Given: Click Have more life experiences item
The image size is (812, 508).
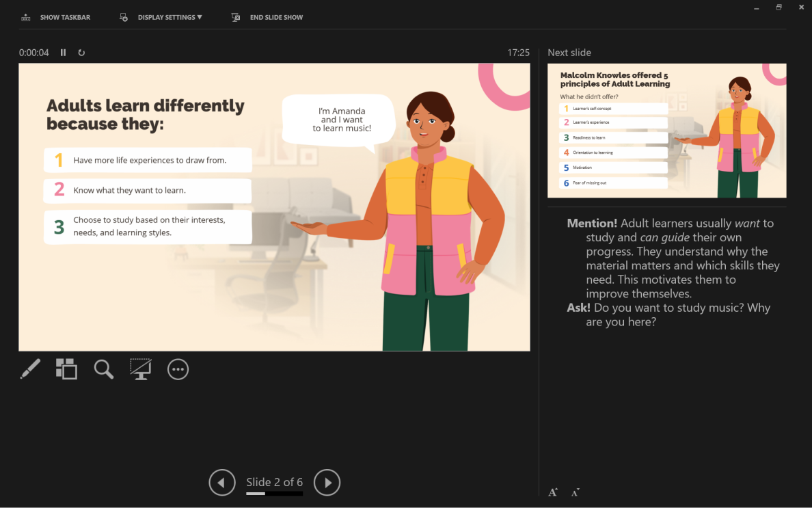Looking at the screenshot, I should 148,160.
